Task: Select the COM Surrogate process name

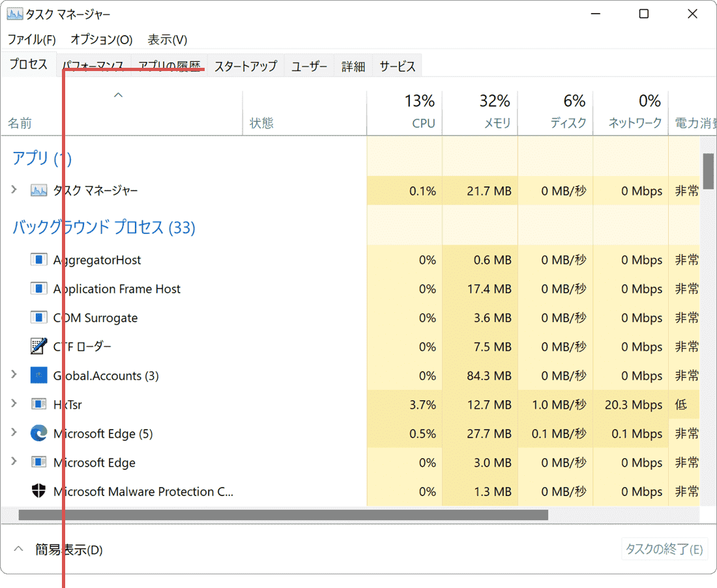Action: pos(95,317)
